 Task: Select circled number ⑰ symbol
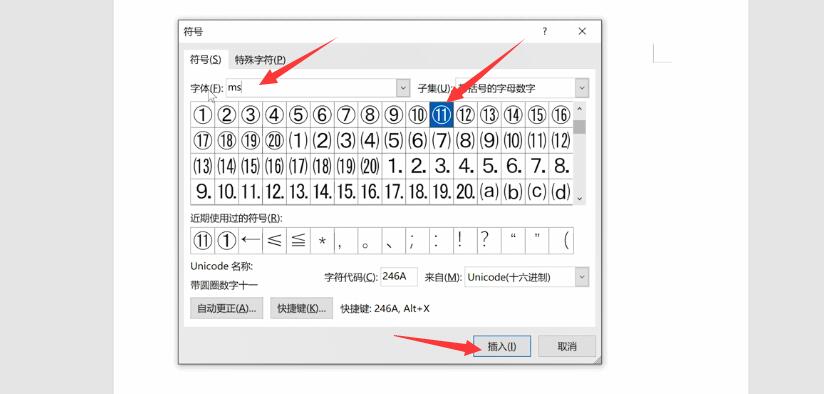tap(203, 140)
